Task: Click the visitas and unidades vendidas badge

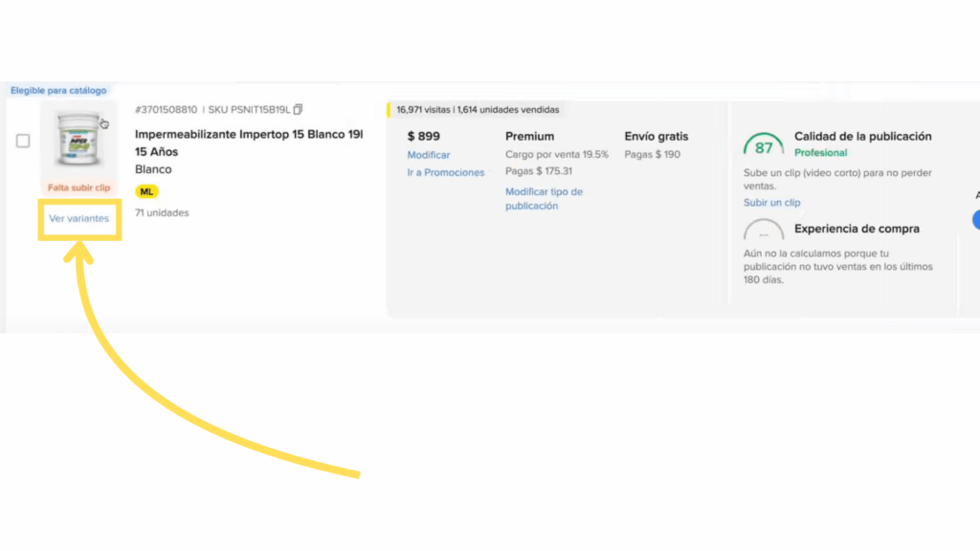Action: tap(478, 110)
